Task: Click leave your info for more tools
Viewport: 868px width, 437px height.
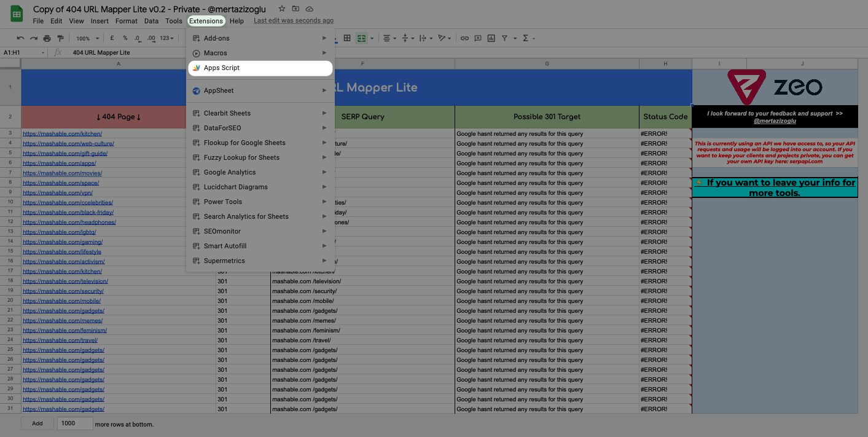Action: click(x=775, y=188)
